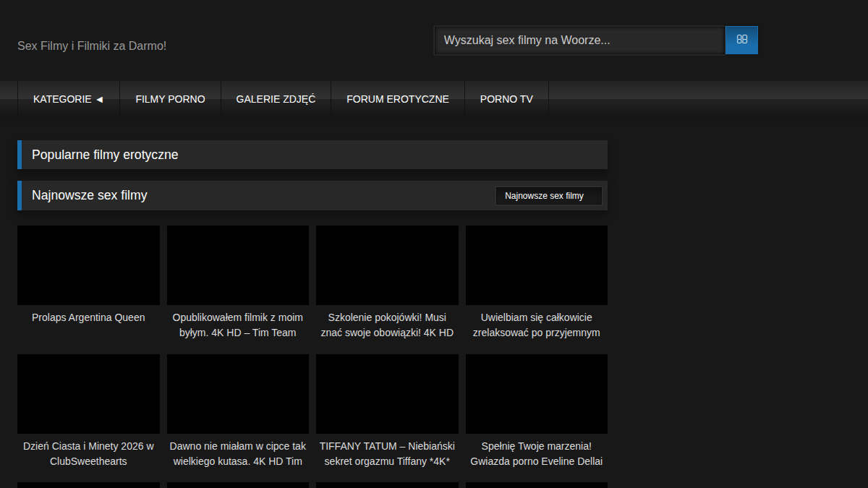Open 'Opublikowałem filmik z moim byłym' title link
The height and width of the screenshot is (488, 868).
coord(238,325)
